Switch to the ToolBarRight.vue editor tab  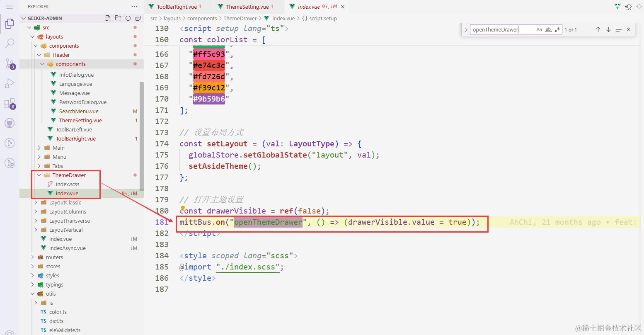click(179, 7)
